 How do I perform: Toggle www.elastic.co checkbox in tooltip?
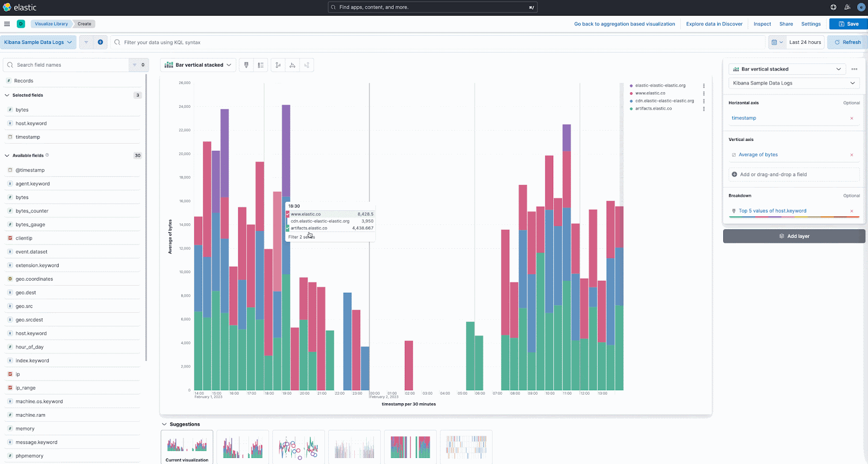click(x=288, y=214)
